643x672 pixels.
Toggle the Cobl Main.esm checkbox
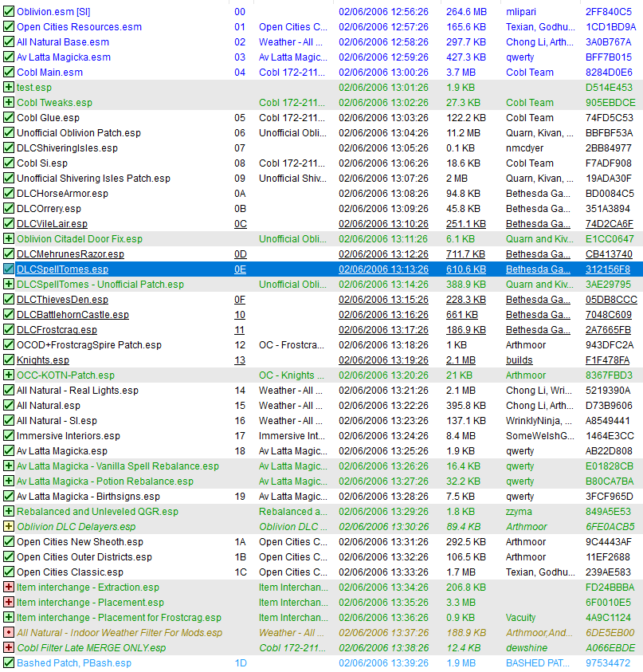point(9,72)
